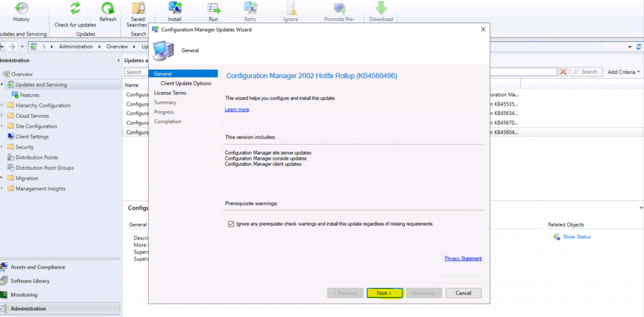Viewport: 644px width, 317px height.
Task: Click Administration in breadcrumb path
Action: coord(76,47)
